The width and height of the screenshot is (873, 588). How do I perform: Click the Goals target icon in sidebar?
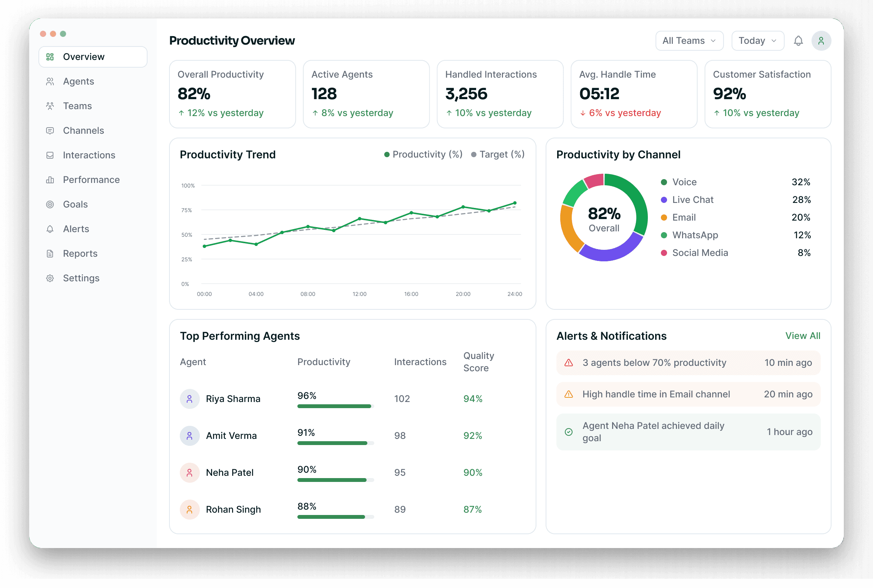50,204
